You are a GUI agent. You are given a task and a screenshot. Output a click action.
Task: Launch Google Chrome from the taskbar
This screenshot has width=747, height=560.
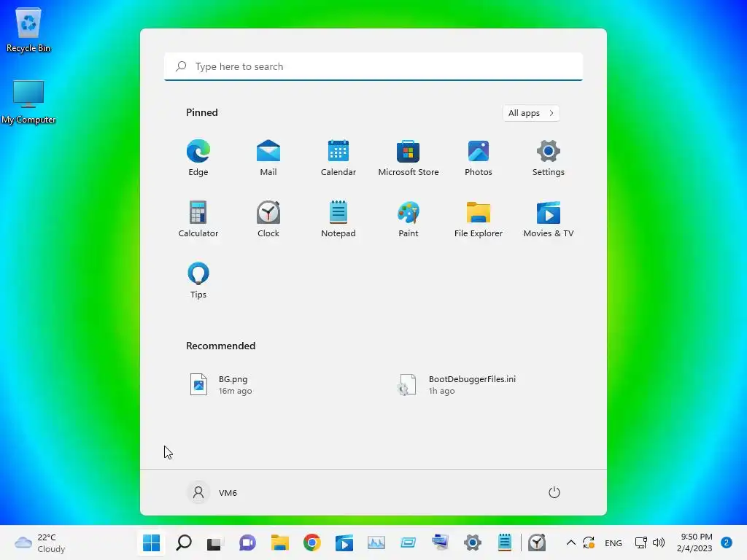312,542
